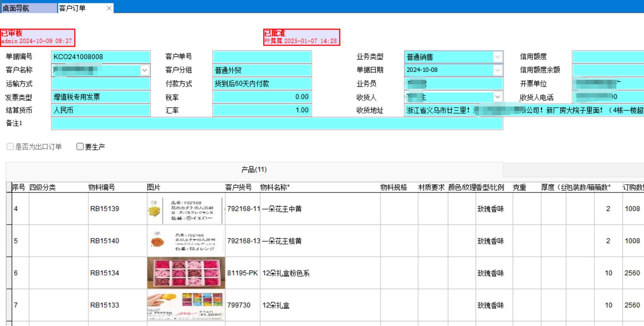Select row header of row 6

(9, 273)
